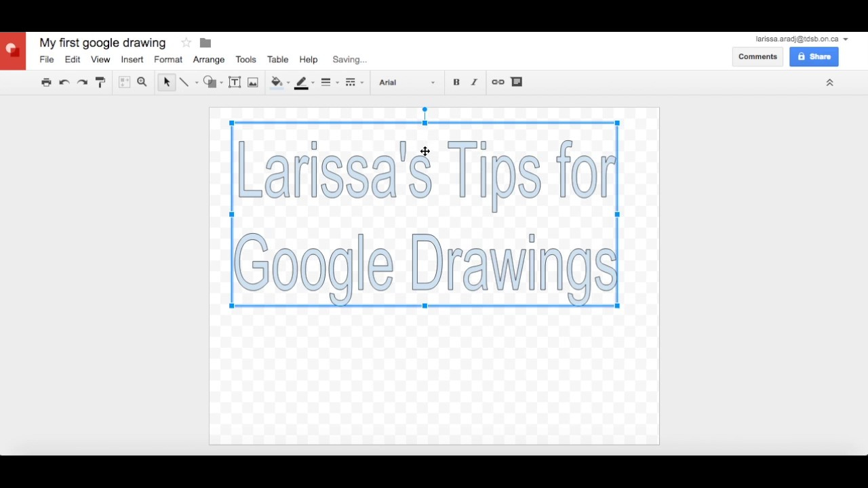This screenshot has width=868, height=488.
Task: Insert a link
Action: click(498, 82)
